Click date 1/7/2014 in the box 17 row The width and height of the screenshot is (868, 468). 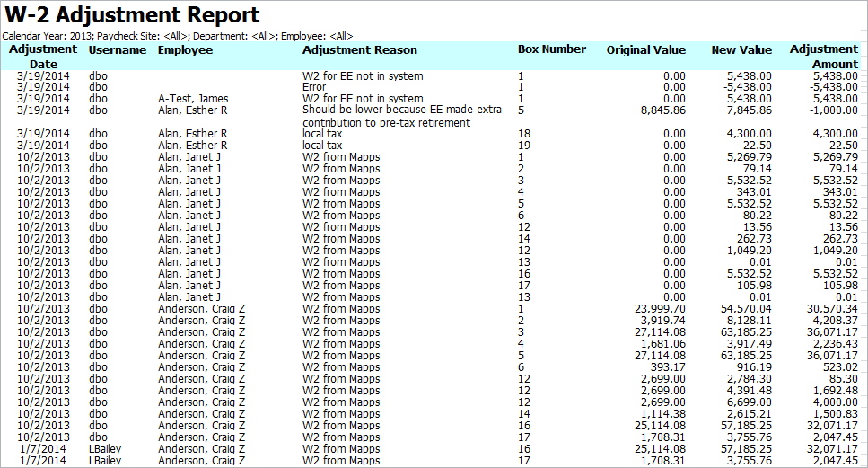click(x=43, y=460)
